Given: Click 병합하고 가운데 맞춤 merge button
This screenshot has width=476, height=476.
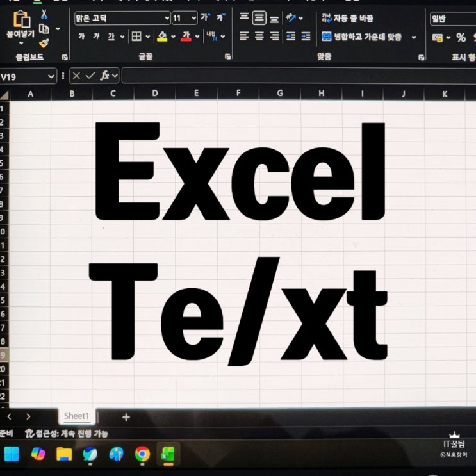Looking at the screenshot, I should coord(361,37).
